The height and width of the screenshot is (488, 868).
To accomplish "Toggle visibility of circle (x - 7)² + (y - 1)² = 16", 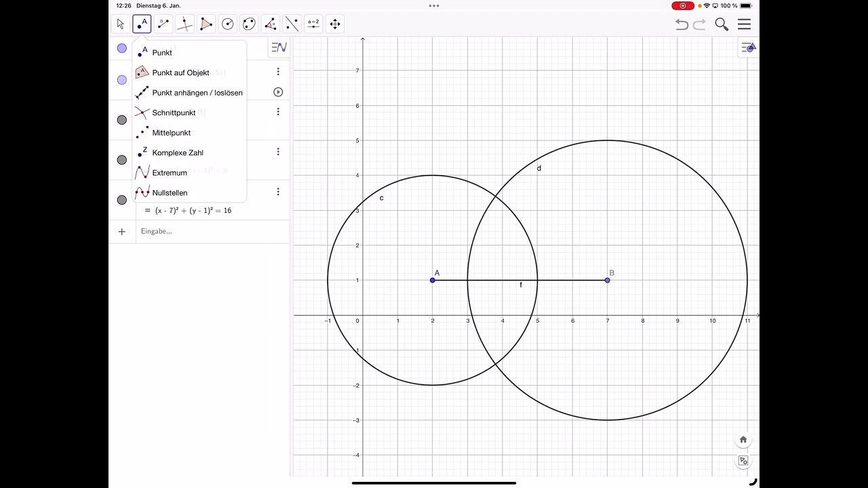I will click(122, 200).
